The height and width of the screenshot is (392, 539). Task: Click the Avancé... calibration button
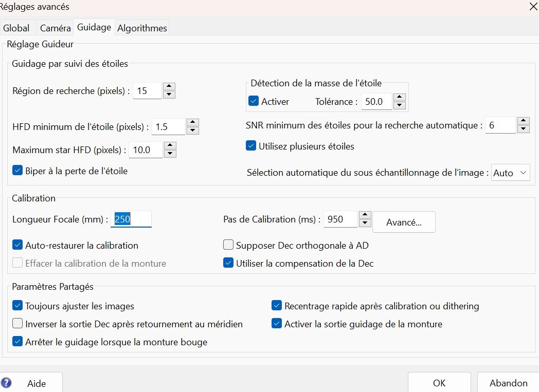pos(404,222)
